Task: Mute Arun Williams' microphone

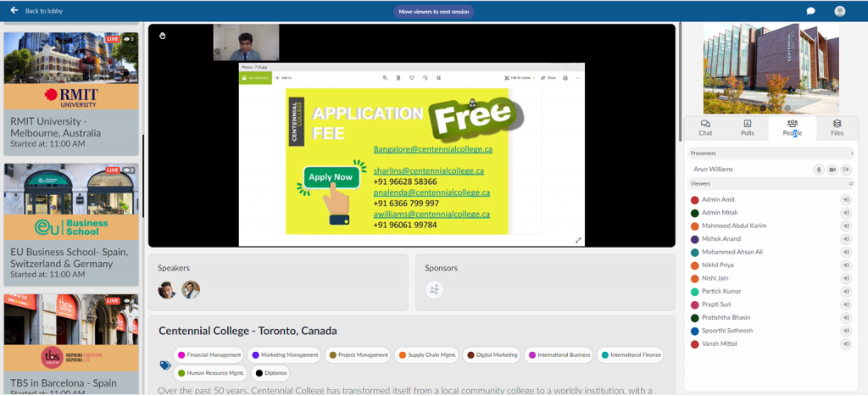Action: coord(818,170)
